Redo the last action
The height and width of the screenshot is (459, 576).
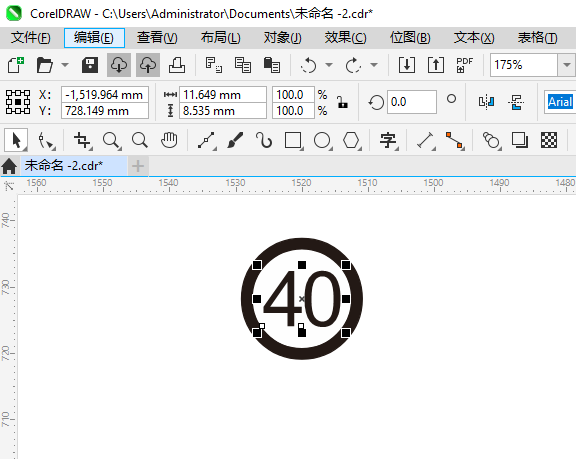click(353, 65)
